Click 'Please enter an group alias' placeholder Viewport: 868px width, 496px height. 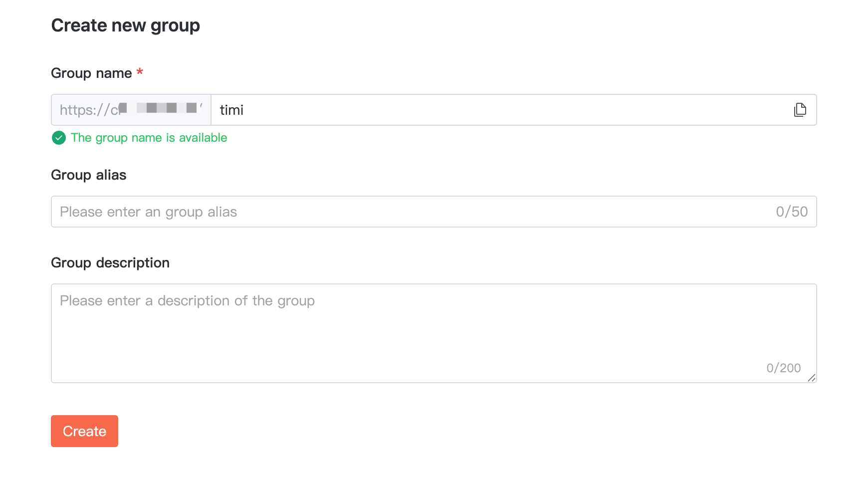[x=148, y=212]
